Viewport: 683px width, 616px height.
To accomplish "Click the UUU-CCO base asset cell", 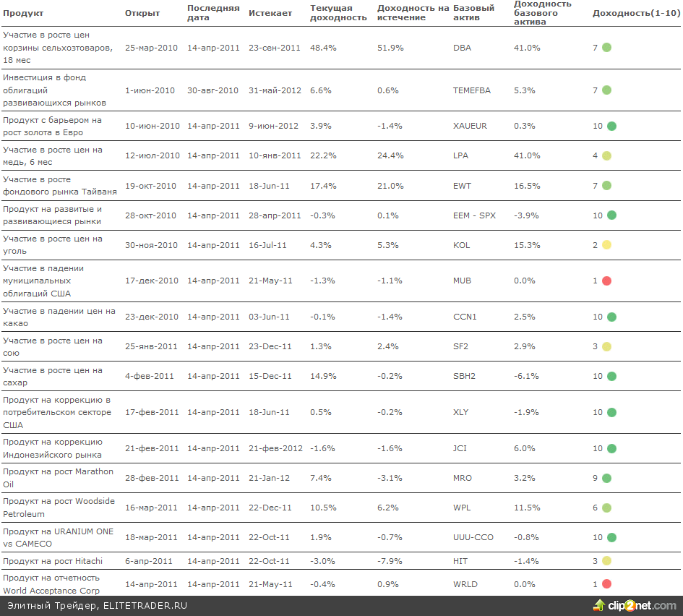I will [473, 537].
